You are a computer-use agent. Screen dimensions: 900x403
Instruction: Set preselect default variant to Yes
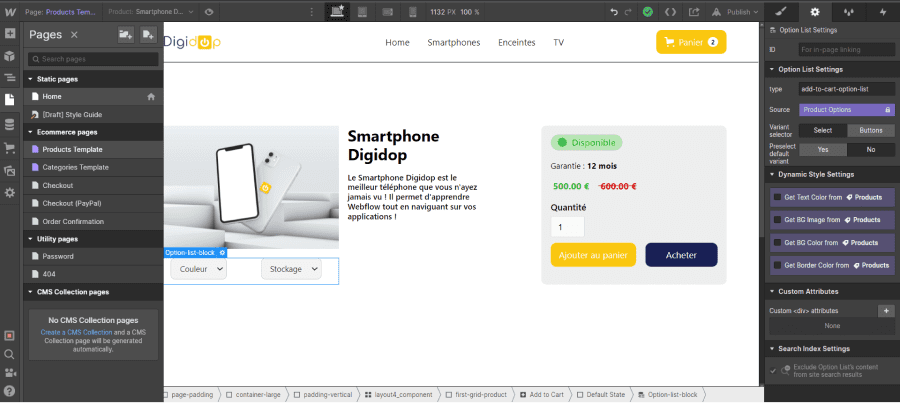coord(823,149)
